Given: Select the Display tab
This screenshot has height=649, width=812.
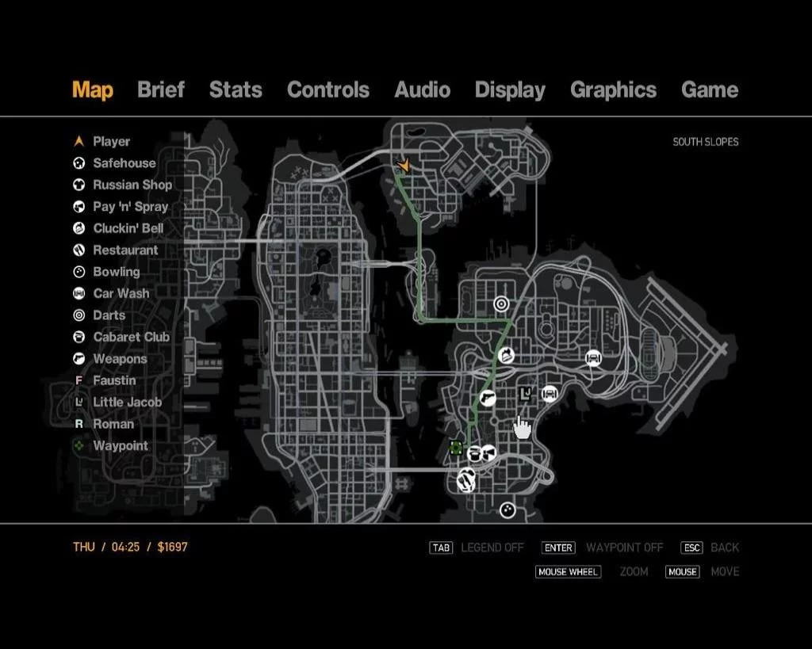Looking at the screenshot, I should point(510,90).
